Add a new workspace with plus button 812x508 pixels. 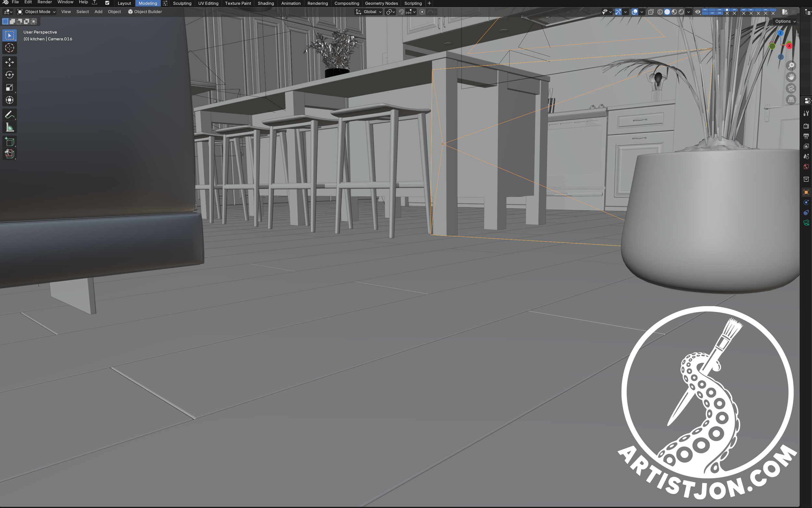pyautogui.click(x=429, y=3)
